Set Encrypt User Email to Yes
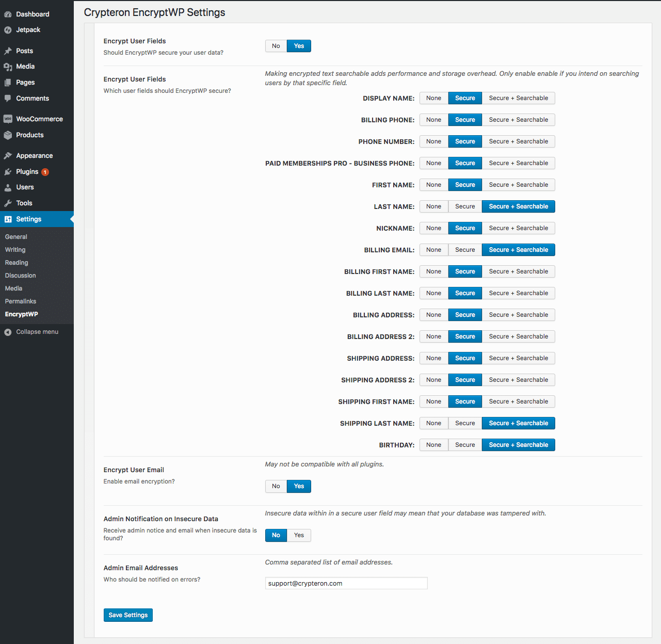 click(x=299, y=486)
